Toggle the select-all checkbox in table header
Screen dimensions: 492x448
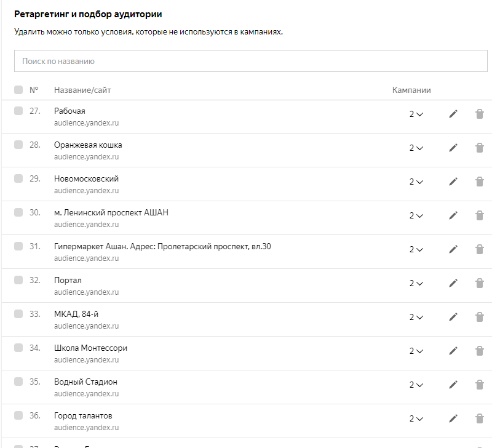pyautogui.click(x=18, y=90)
